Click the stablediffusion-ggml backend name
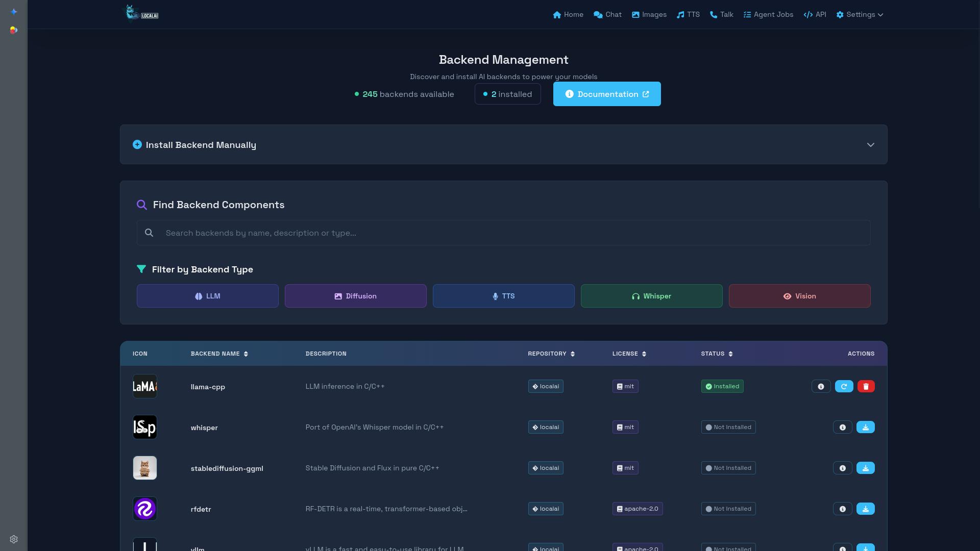The image size is (980, 551). (227, 468)
